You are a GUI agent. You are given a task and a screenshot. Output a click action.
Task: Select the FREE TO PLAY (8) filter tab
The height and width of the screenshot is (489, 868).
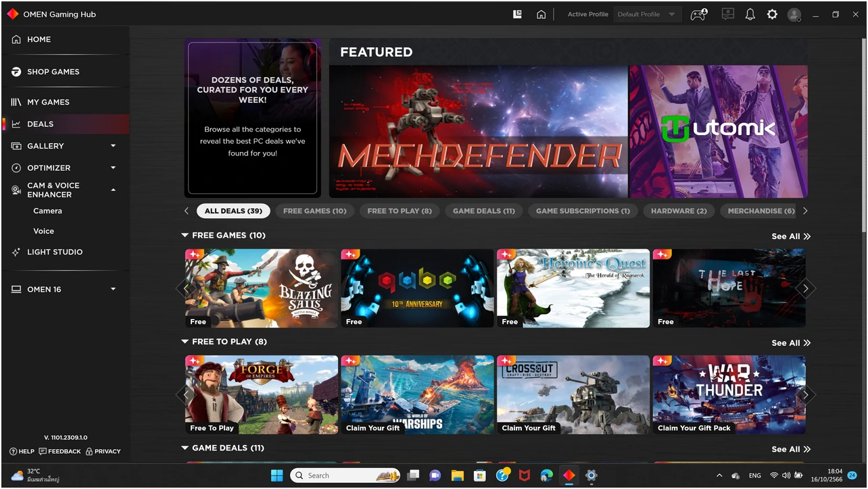pyautogui.click(x=400, y=211)
